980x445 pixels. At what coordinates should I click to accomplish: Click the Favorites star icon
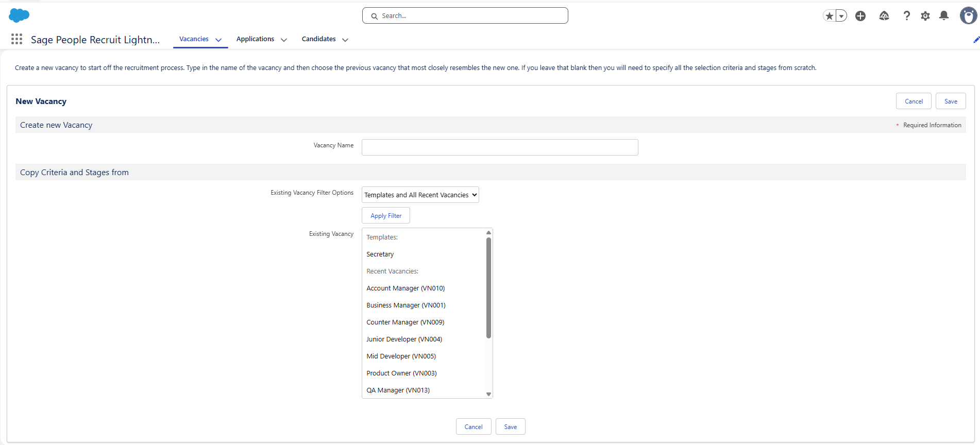point(829,16)
